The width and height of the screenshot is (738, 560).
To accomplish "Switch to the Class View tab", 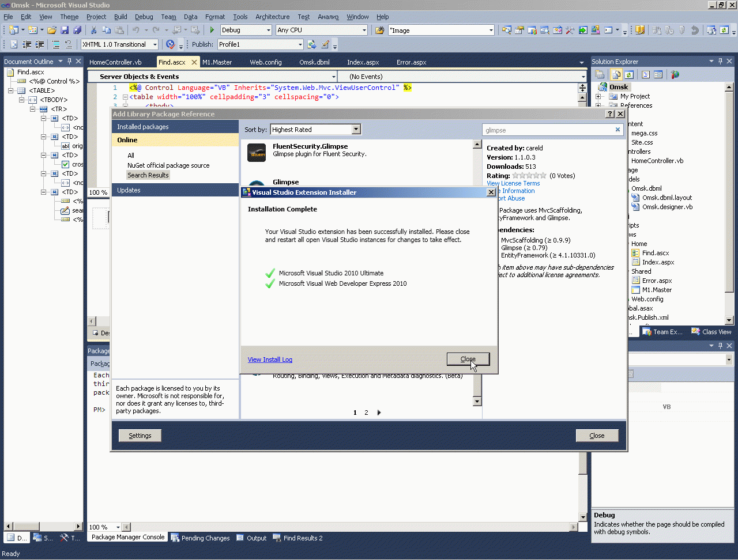I will click(711, 332).
